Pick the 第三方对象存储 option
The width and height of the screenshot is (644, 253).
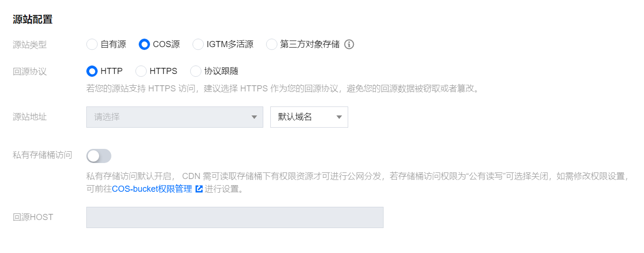[272, 44]
